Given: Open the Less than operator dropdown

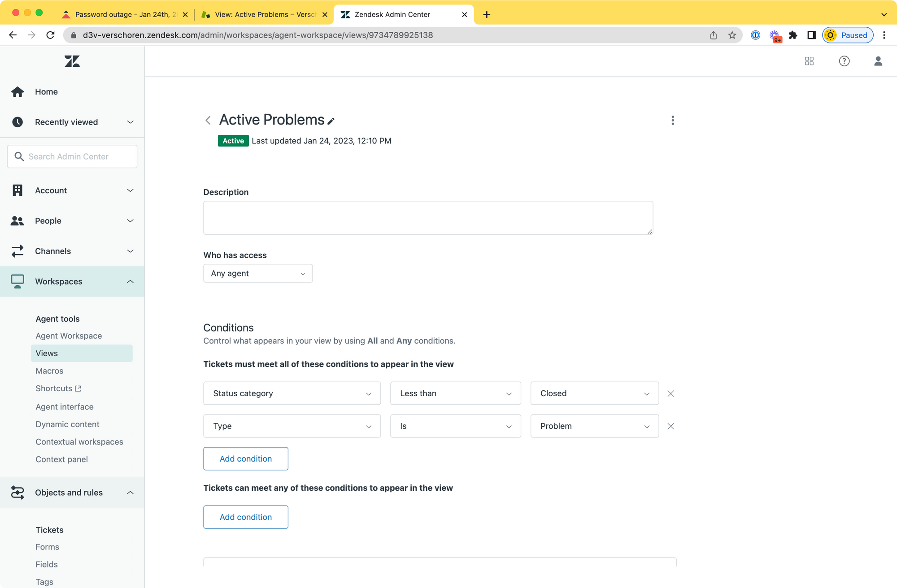Looking at the screenshot, I should 455,393.
